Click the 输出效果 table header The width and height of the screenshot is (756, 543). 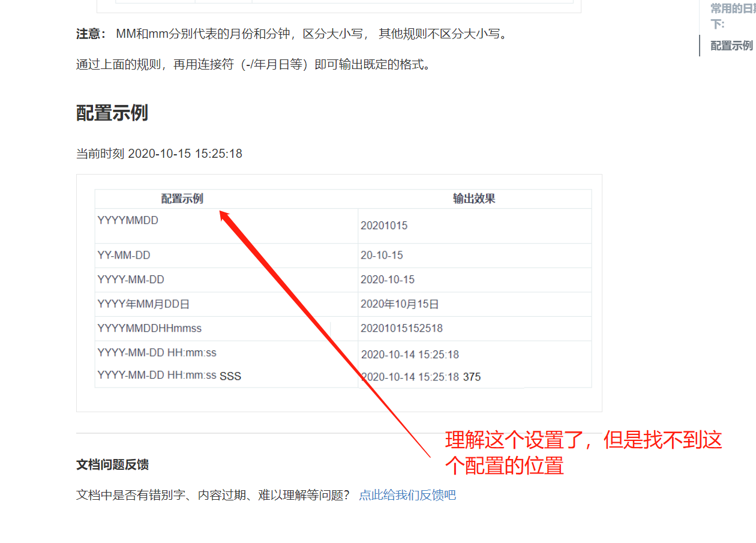pos(474,199)
